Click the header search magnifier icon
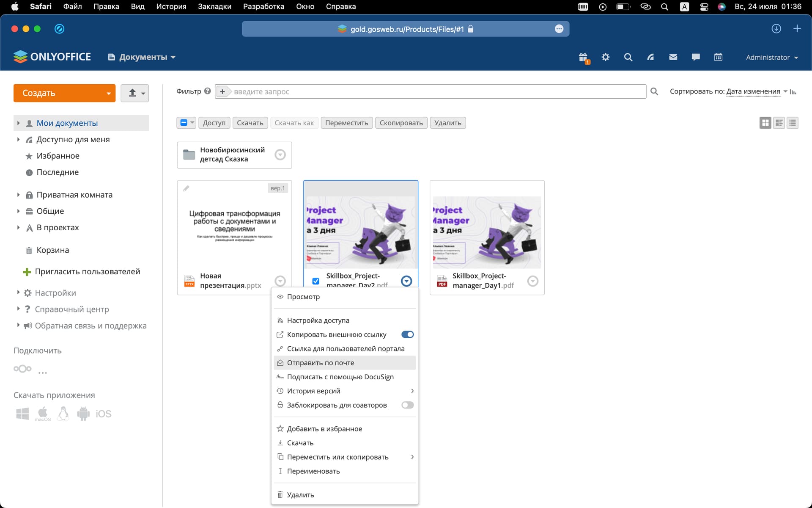Screen dimensions: 812x508 [628, 57]
